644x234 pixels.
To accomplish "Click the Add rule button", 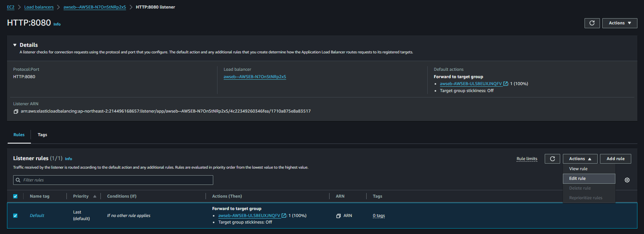I will pyautogui.click(x=615, y=159).
